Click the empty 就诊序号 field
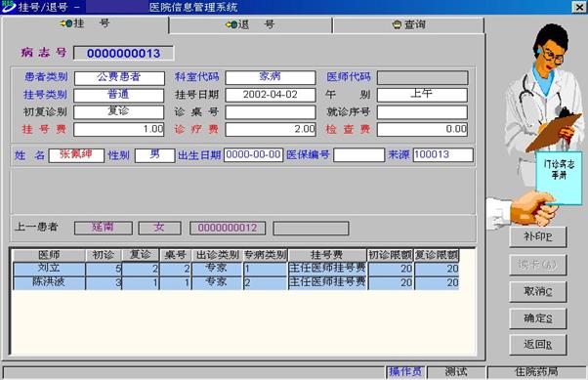588x380 pixels. [x=422, y=111]
